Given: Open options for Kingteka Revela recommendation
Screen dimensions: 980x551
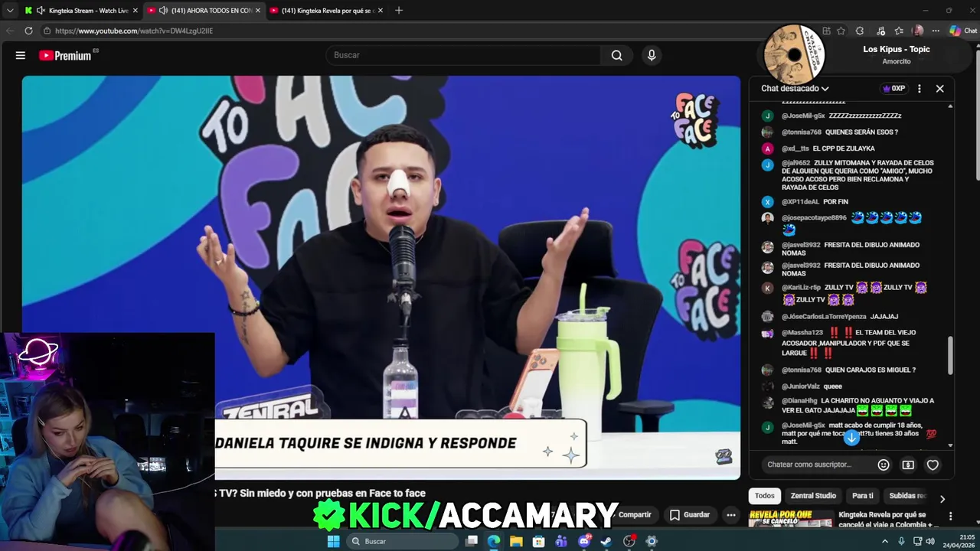Looking at the screenshot, I should (950, 517).
